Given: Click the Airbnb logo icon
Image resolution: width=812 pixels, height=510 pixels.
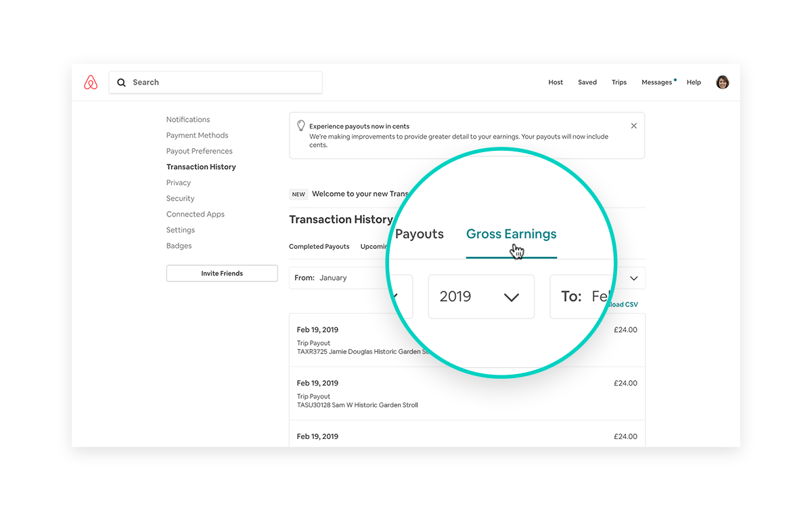Looking at the screenshot, I should point(91,83).
